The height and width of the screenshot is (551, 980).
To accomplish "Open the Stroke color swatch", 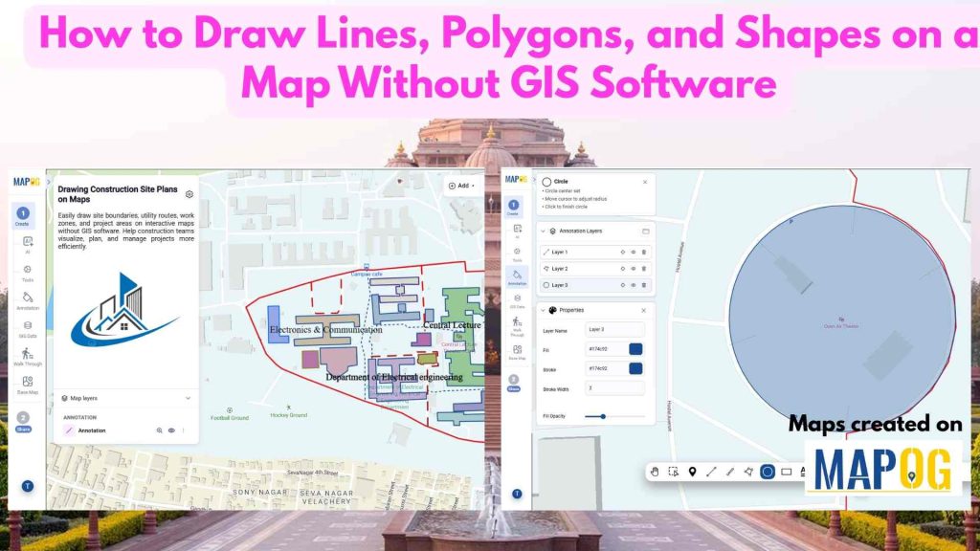I will point(635,368).
